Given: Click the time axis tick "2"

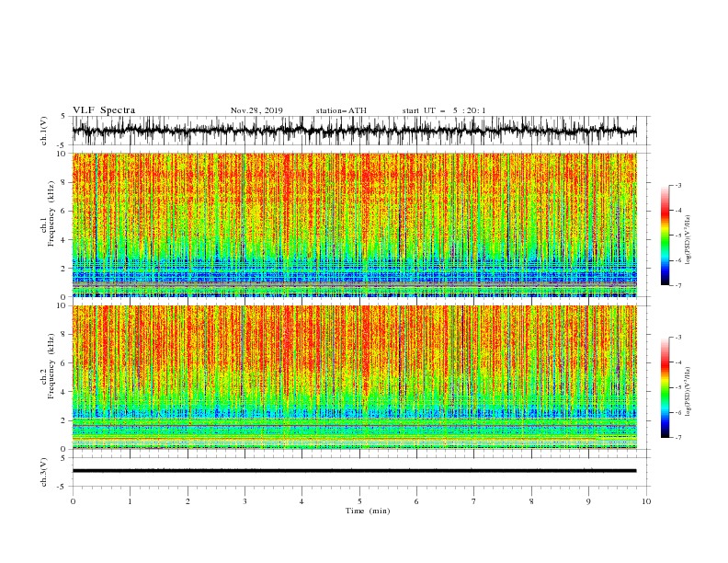Looking at the screenshot, I should pos(188,501).
